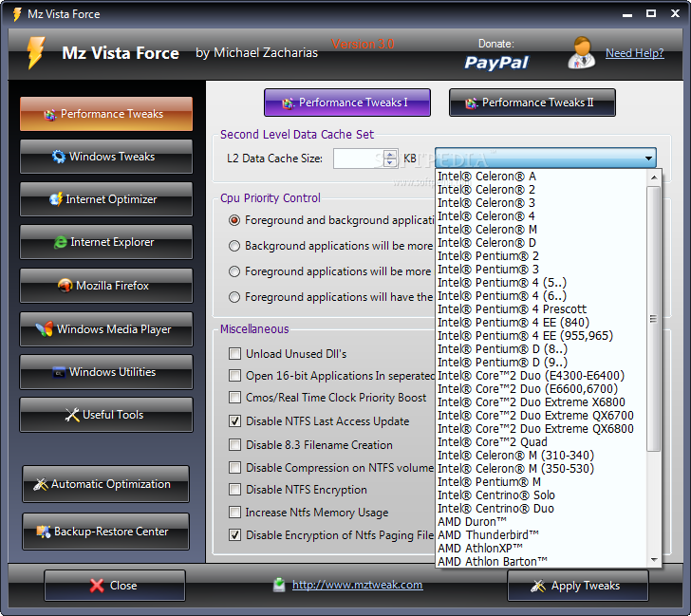The image size is (691, 616).
Task: Click processor list scrollbar thumb
Action: pyautogui.click(x=653, y=319)
